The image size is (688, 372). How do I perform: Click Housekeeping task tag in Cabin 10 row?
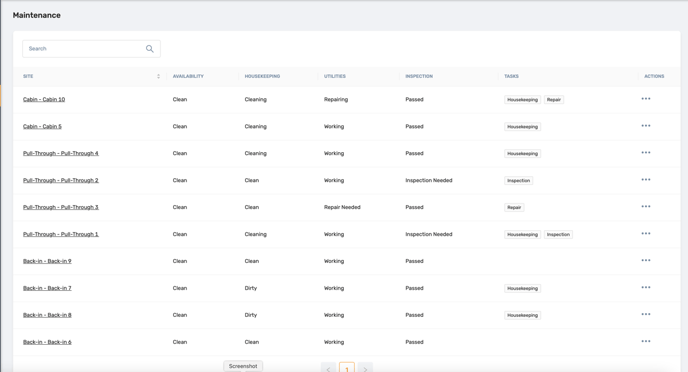point(522,100)
